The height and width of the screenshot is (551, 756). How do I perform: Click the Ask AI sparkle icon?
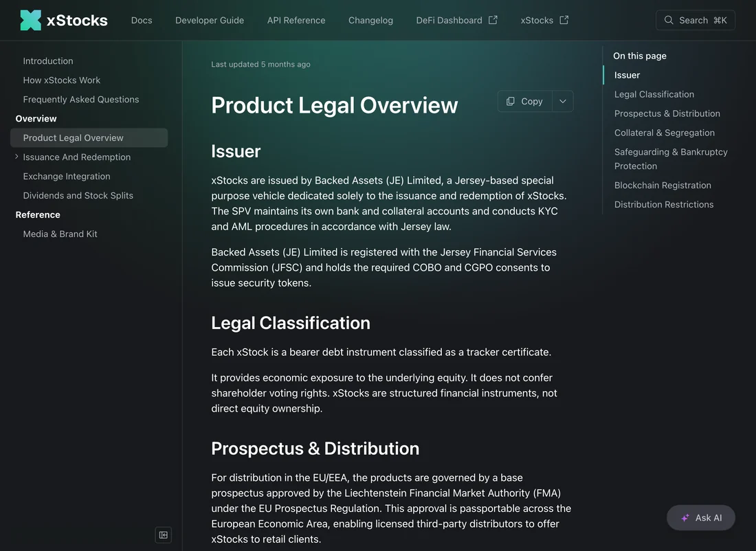click(x=685, y=518)
